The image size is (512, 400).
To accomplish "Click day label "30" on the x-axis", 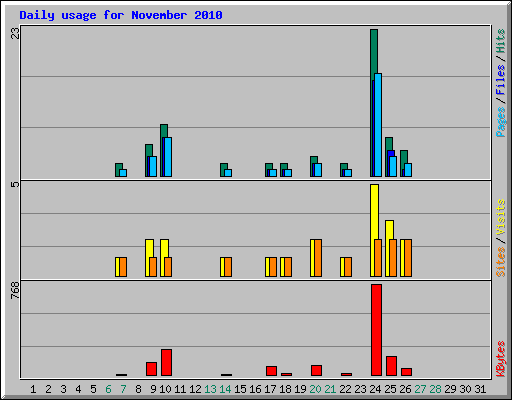I will 465,389.
